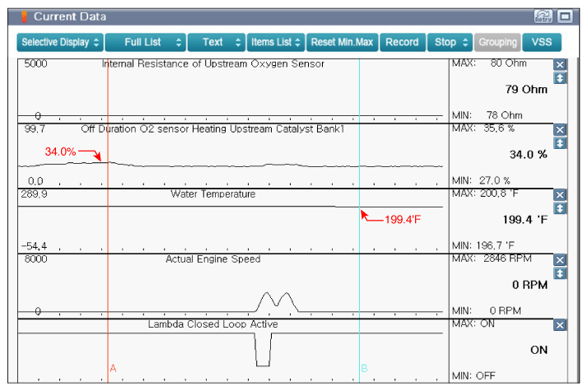Click the 199.4 'F current value in the right panel
This screenshot has height=391, width=588.
pos(525,220)
